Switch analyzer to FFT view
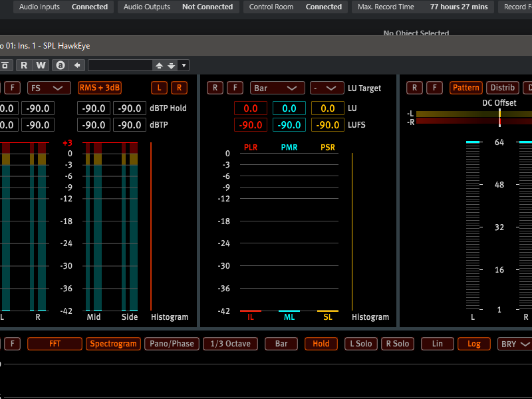This screenshot has width=532, height=399. (x=55, y=344)
